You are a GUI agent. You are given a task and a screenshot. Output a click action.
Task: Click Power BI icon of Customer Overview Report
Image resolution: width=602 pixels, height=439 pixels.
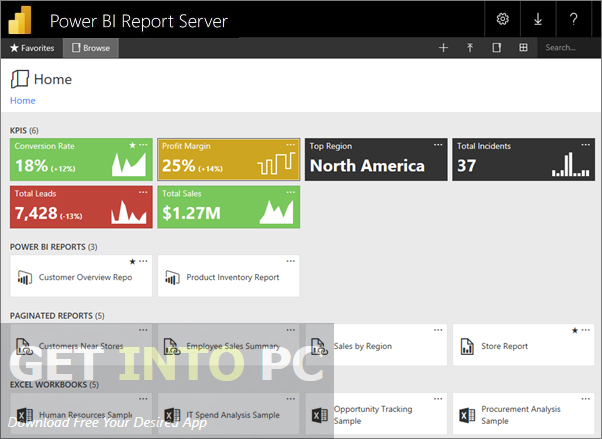(25, 277)
